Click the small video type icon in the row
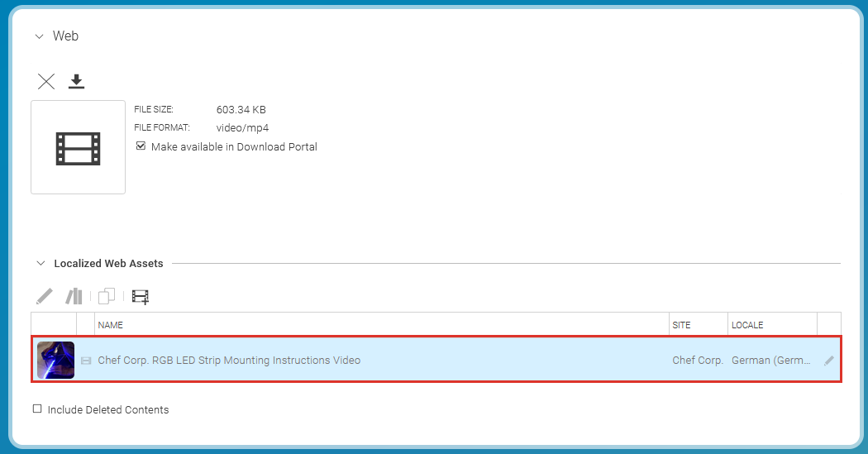 pyautogui.click(x=86, y=361)
